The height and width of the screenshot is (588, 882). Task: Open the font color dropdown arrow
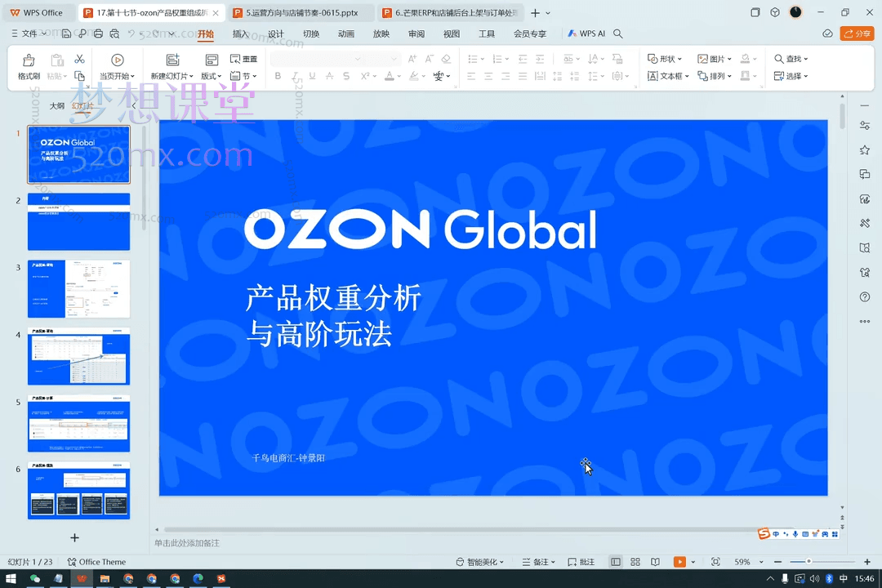coord(398,75)
